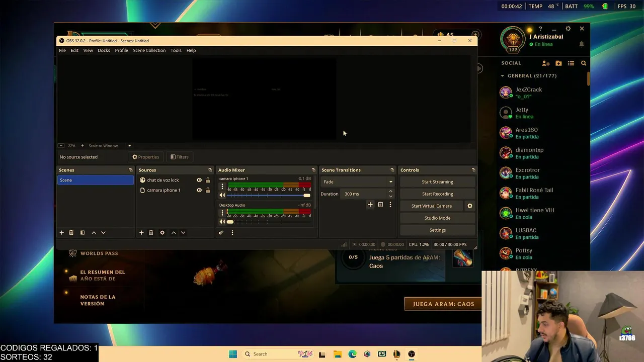Decrease transition duration with down stepper
The image size is (644, 362).
[x=390, y=197]
